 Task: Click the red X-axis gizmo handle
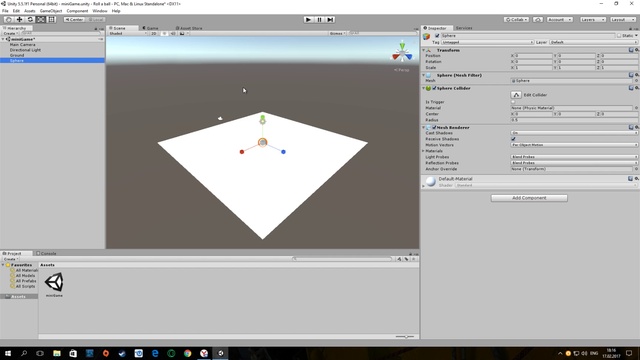click(242, 152)
